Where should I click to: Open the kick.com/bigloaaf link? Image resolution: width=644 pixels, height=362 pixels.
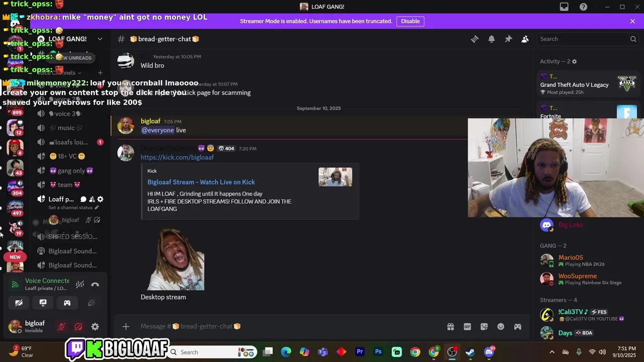(x=177, y=157)
